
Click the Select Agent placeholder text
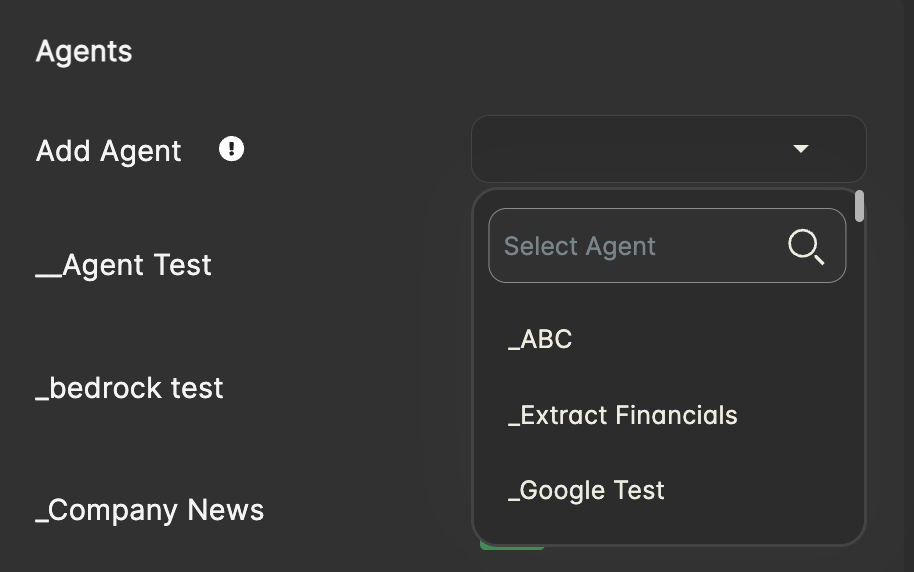pos(580,246)
